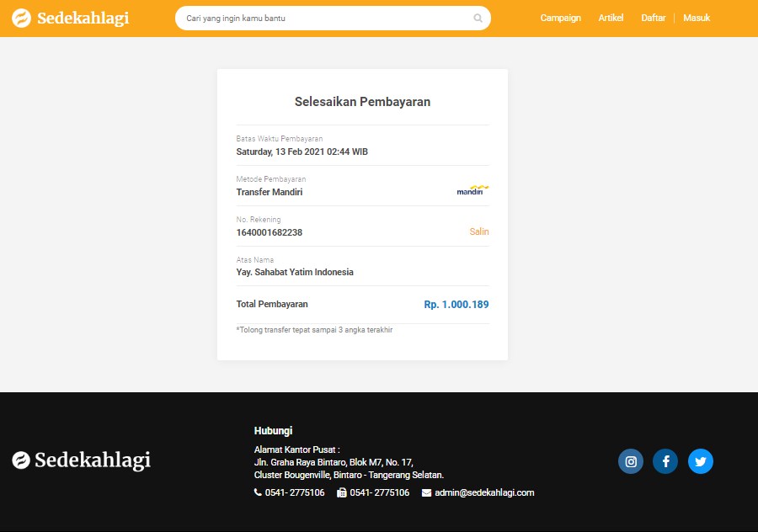Click the envelope email icon
The image size is (758, 532).
tap(426, 493)
